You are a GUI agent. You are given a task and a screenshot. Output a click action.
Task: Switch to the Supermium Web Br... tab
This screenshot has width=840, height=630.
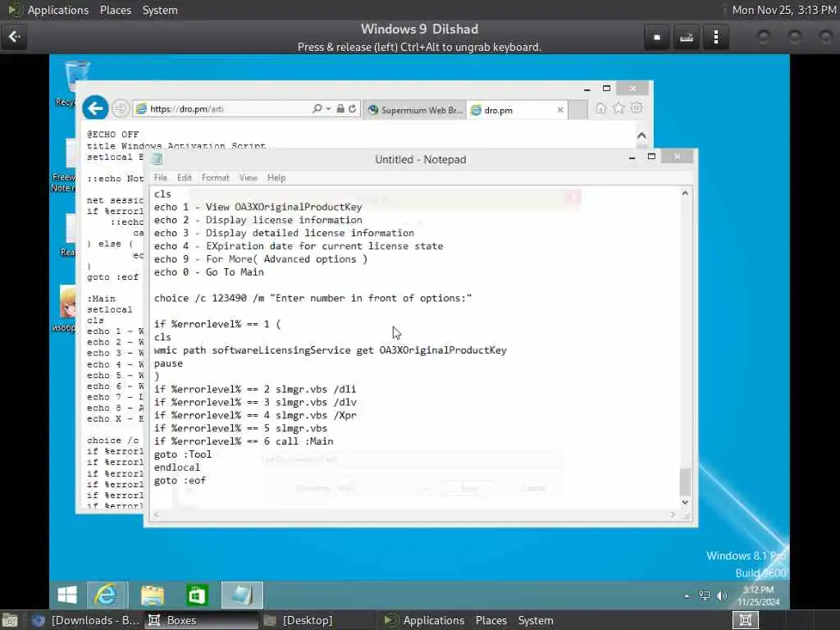pyautogui.click(x=415, y=110)
